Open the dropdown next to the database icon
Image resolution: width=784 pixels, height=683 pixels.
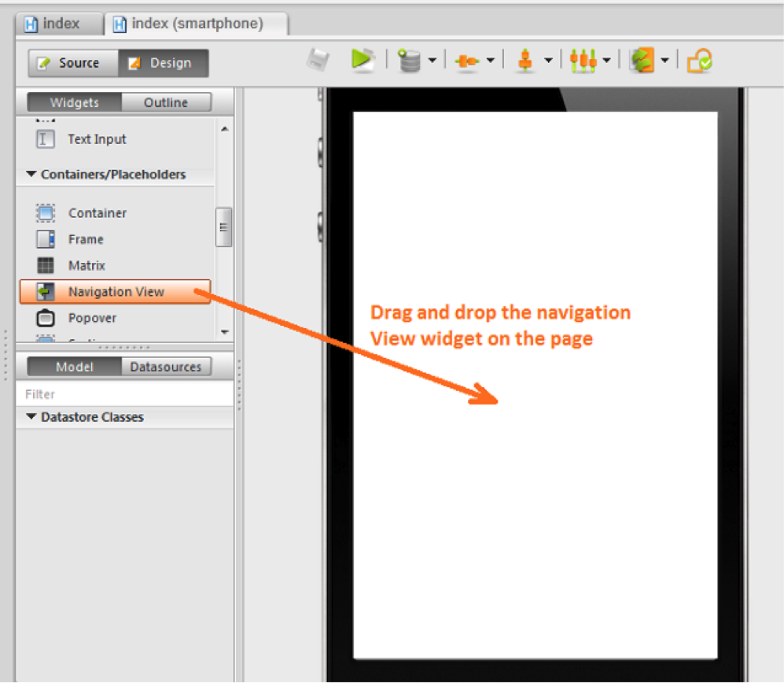tap(432, 59)
